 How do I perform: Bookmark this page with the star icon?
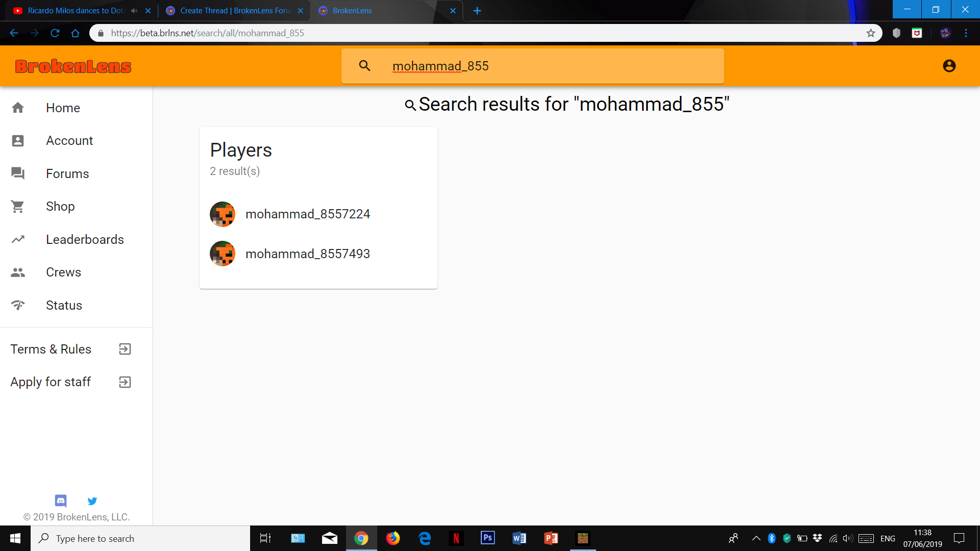click(x=871, y=33)
